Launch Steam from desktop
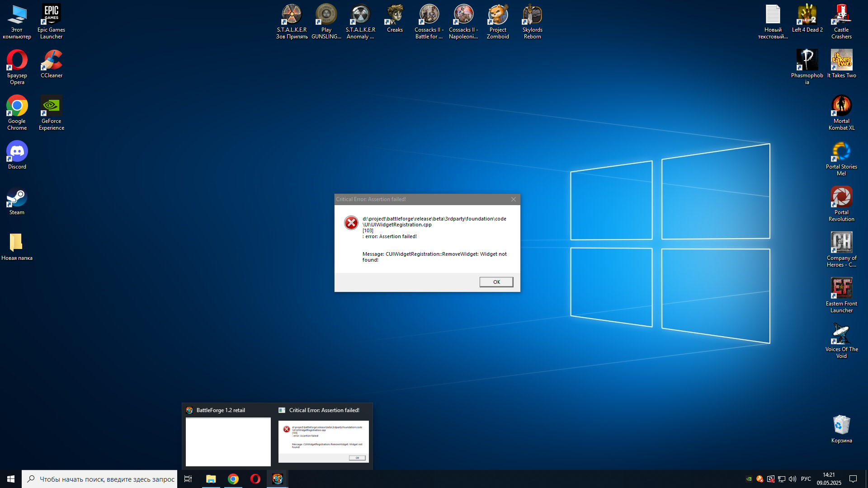This screenshot has width=868, height=488. coord(17,202)
